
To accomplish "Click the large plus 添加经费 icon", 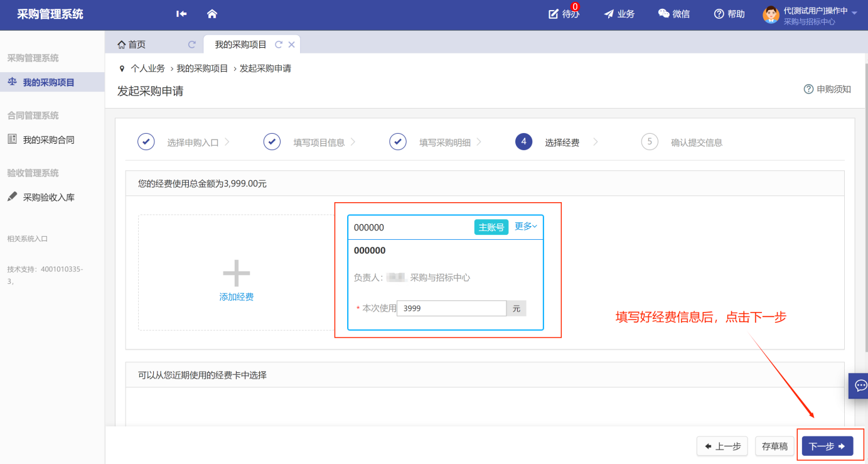I will [x=237, y=274].
